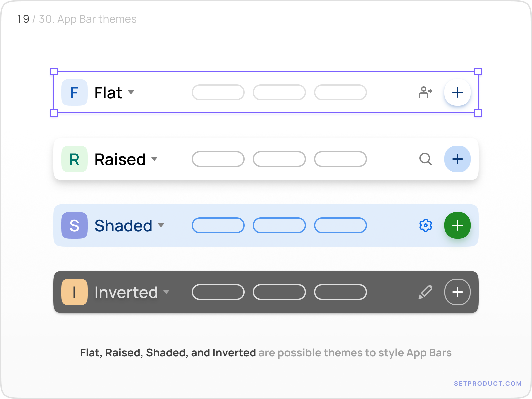Open settings via the gear icon in Shaded bar
Screen dimensions: 532x399
(x=425, y=225)
